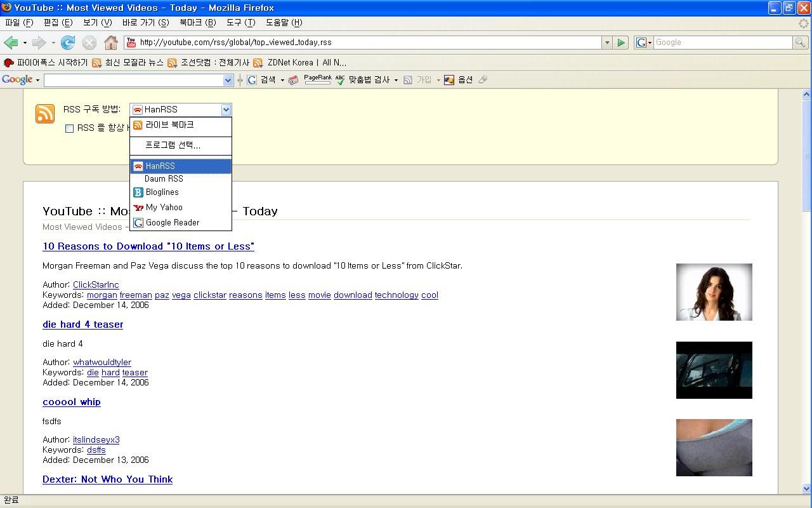The height and width of the screenshot is (508, 812).
Task: Click the activity throbber icon
Action: (804, 23)
